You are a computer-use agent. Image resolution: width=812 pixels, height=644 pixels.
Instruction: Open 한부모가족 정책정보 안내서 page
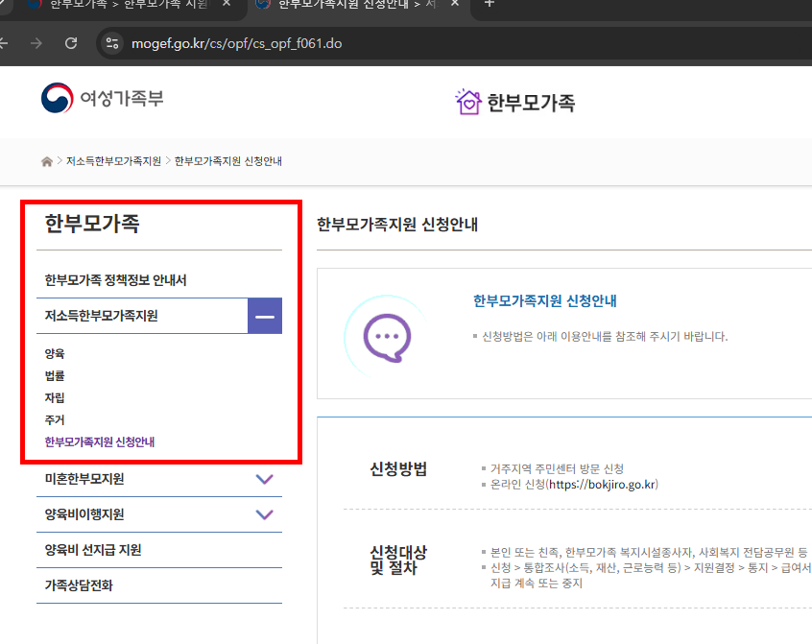coord(118,280)
